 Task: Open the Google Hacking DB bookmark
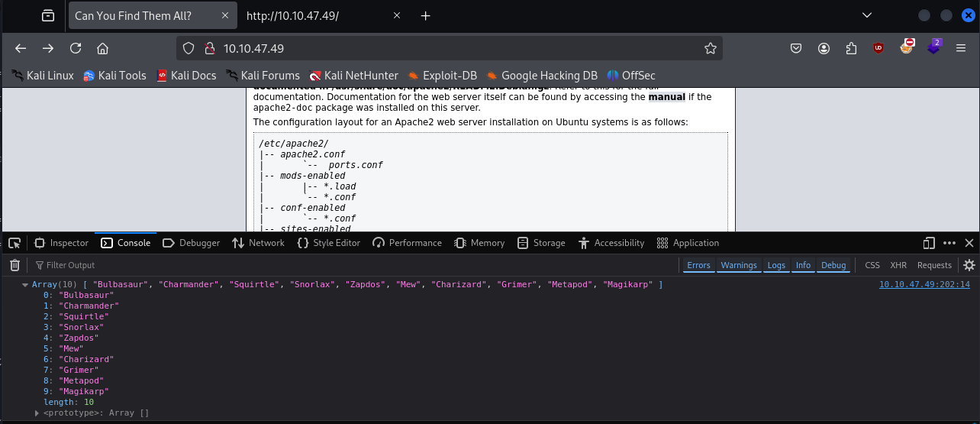[541, 75]
